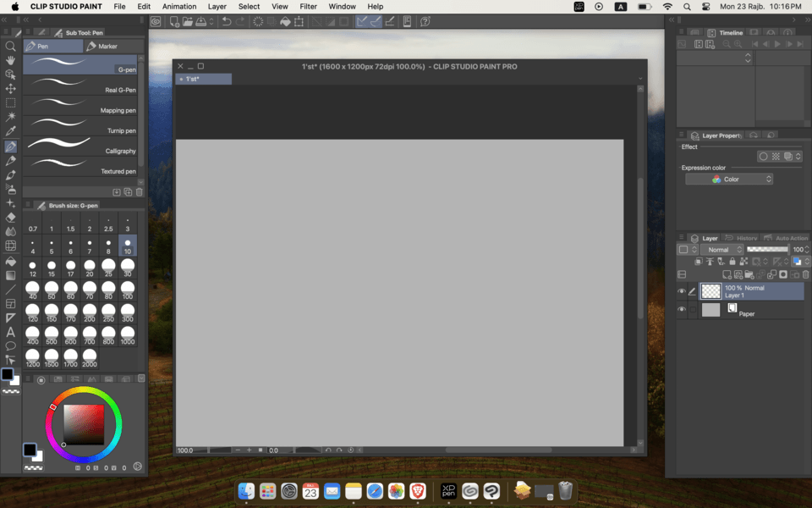Toggle Set as Reference Layer lighthouse icon
Image resolution: width=812 pixels, height=508 pixels.
(710, 262)
